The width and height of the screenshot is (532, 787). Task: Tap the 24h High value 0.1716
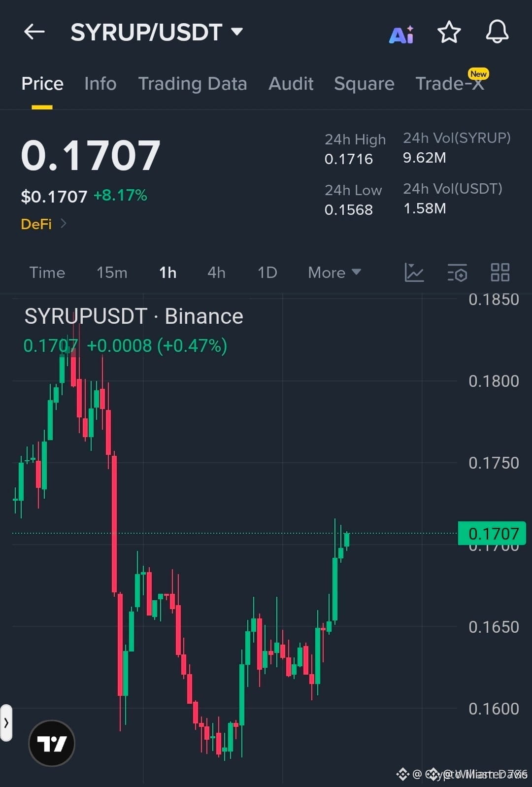[349, 159]
